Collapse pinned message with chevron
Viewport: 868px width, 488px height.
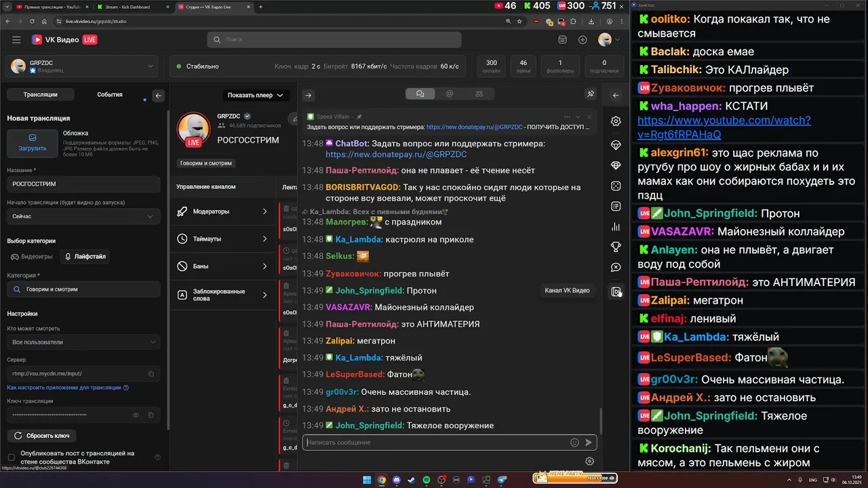click(578, 117)
